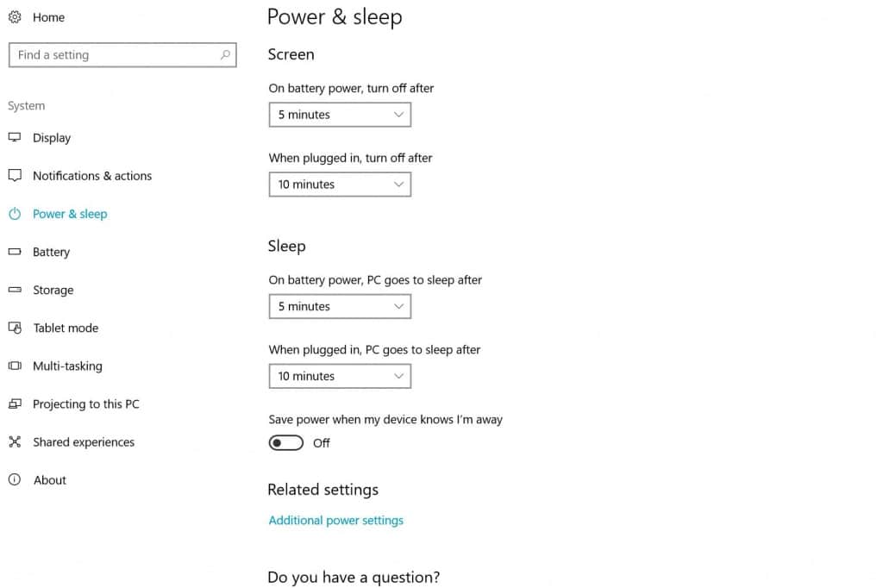883x588 pixels.
Task: Click the Display monitor icon
Action: pos(15,138)
